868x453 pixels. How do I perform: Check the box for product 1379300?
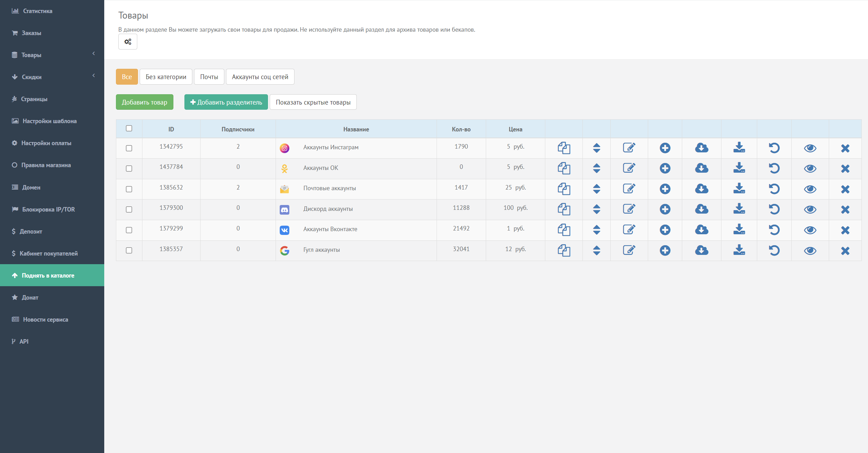129,209
